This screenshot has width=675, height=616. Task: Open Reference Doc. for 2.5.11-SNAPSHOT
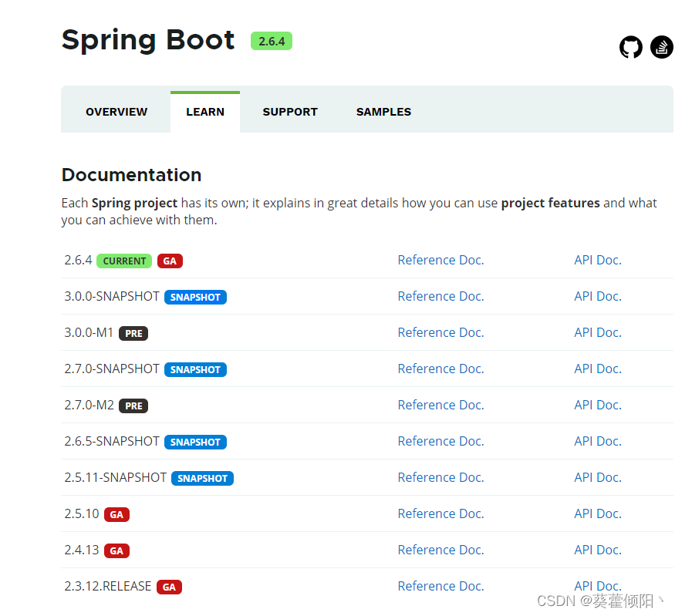tap(440, 477)
